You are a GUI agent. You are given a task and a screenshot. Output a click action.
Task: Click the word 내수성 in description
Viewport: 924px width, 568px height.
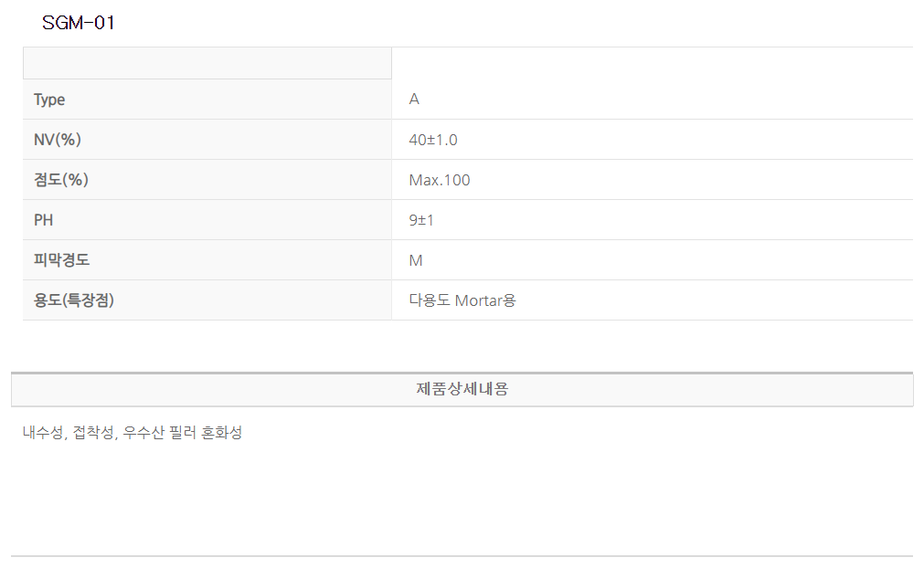(43, 433)
